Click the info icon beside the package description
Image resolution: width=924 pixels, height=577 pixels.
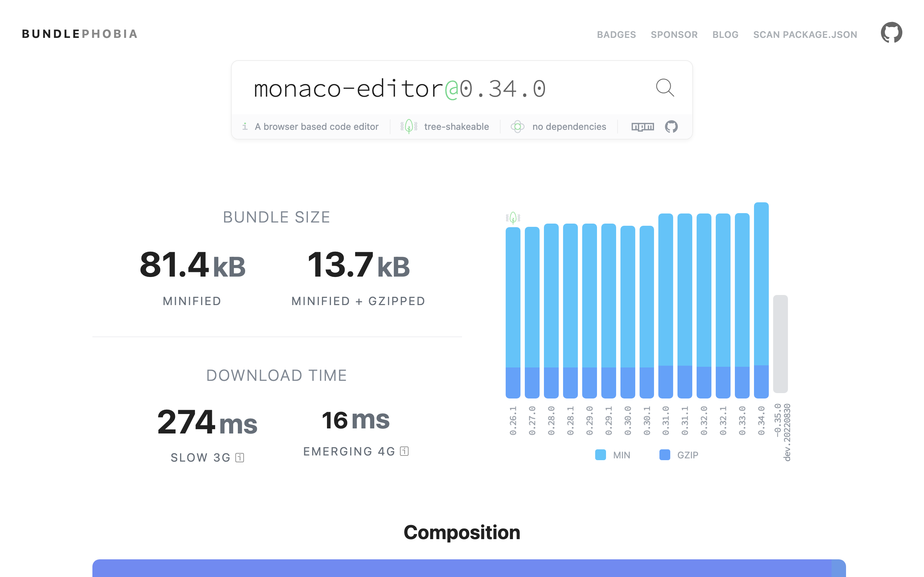[x=245, y=126]
